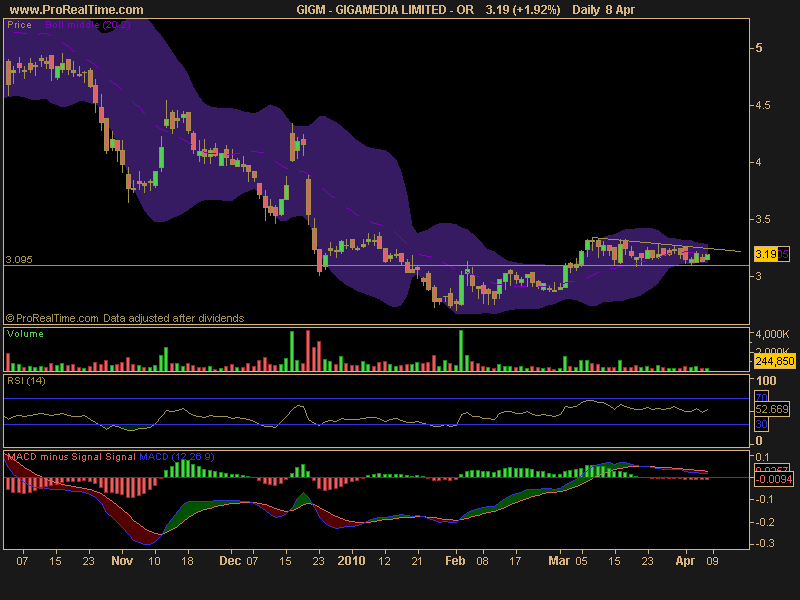Click the Volume panel label
The width and height of the screenshot is (800, 600).
[x=26, y=334]
